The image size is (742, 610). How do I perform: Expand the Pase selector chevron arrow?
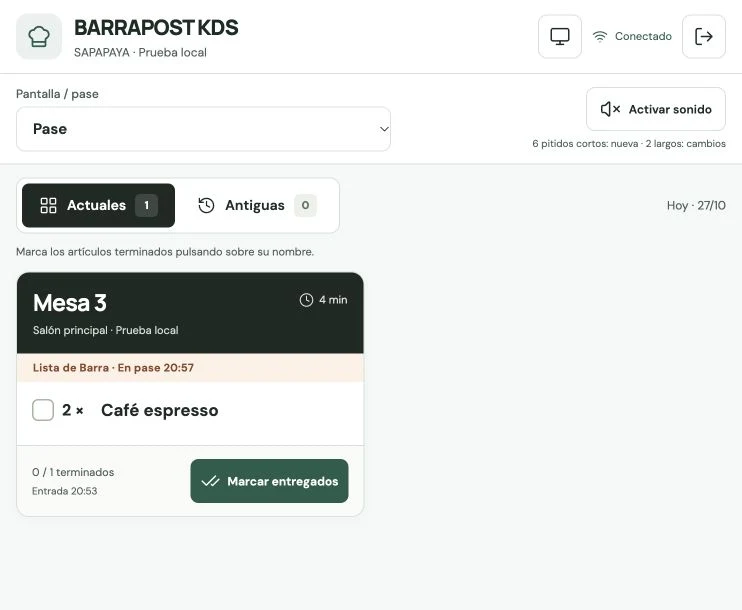click(x=384, y=129)
